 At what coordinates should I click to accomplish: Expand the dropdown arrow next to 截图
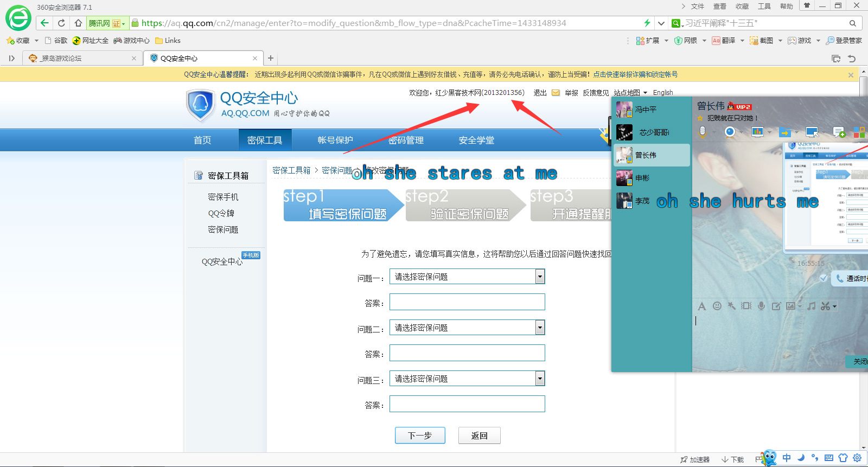(780, 41)
